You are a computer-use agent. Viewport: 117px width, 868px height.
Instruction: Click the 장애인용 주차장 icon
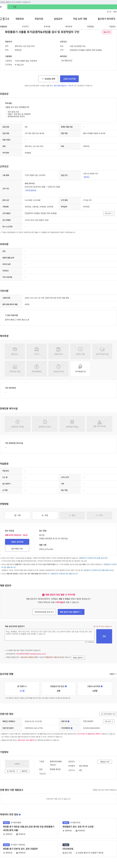[17, 424]
